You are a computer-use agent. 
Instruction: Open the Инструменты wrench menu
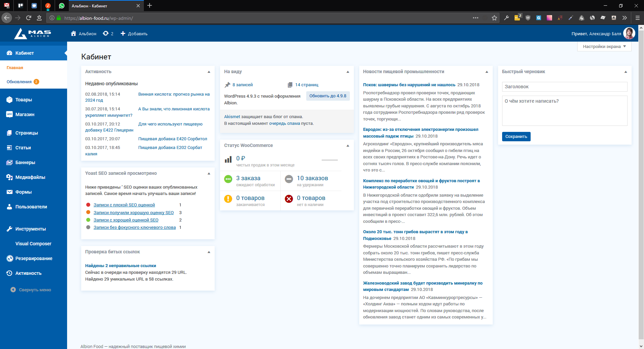pos(30,229)
